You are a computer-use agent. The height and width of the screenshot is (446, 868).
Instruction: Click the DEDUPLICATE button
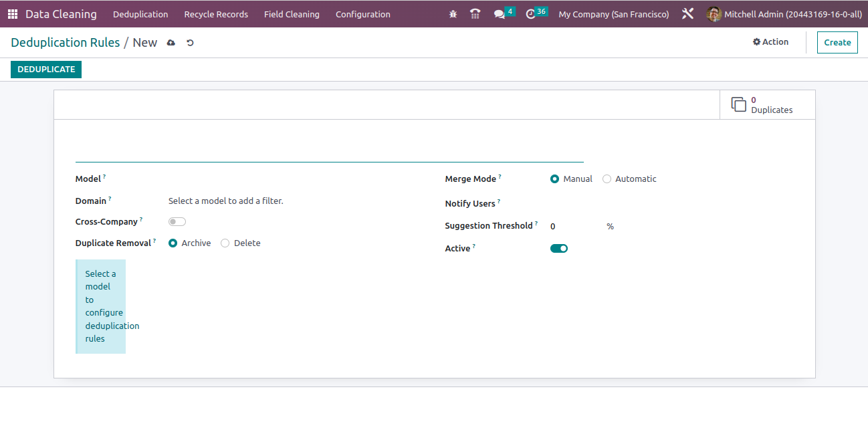tap(46, 70)
